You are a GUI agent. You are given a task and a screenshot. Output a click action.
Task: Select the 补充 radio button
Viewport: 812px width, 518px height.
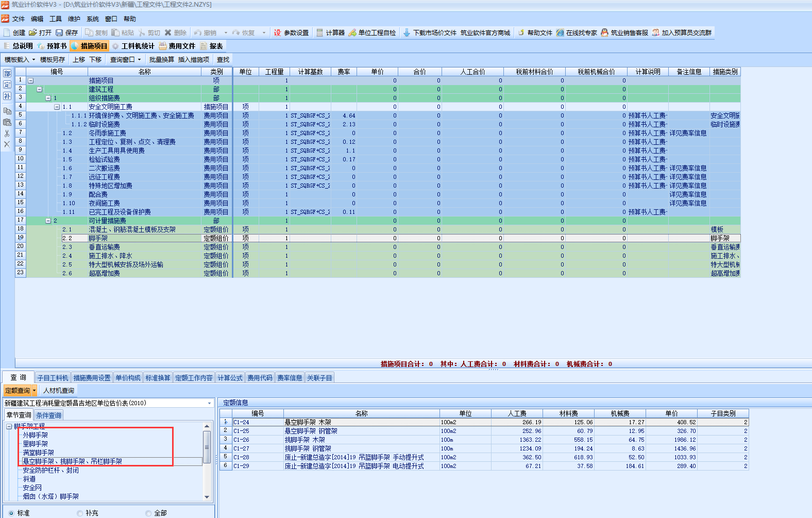(x=80, y=513)
